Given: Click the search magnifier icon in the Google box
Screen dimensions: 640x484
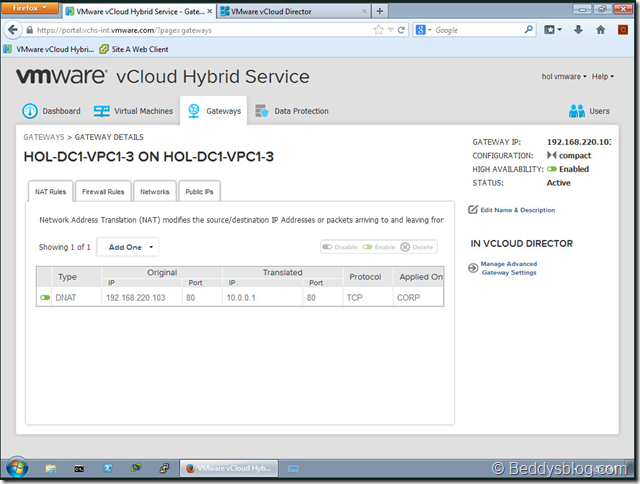Looking at the screenshot, I should [528, 30].
